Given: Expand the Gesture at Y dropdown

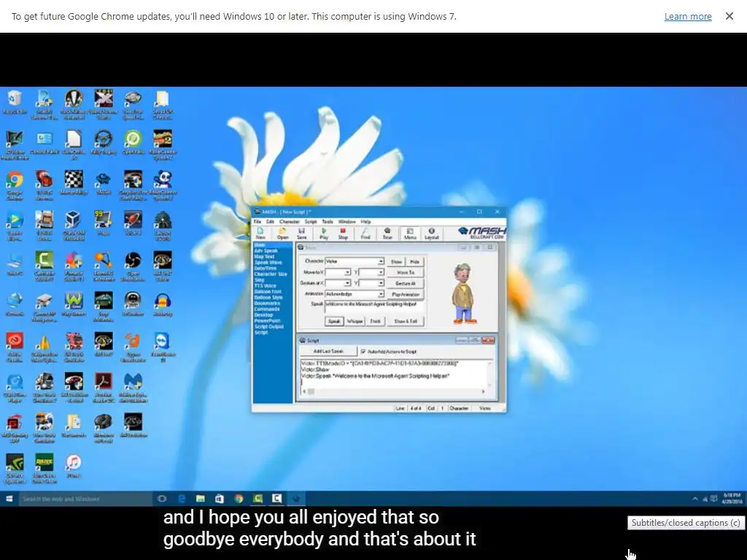Looking at the screenshot, I should coord(381,283).
